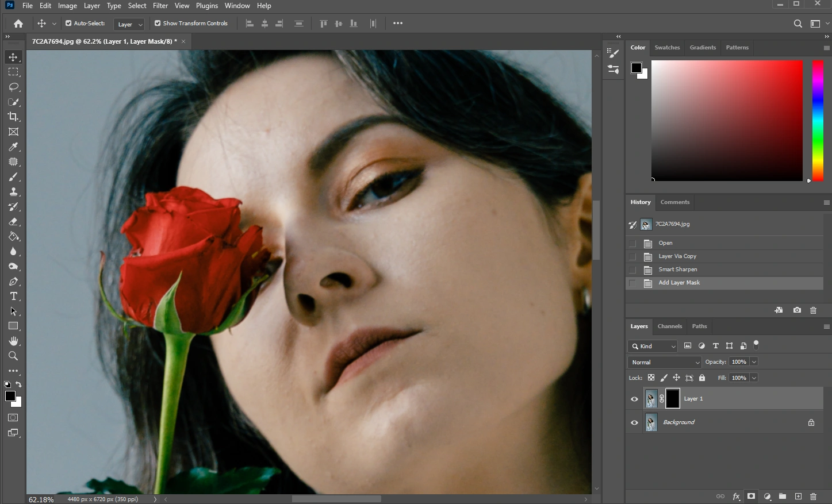Screen dimensions: 832x504
Task: Toggle history brush source for Smart Sharpen
Action: 632,270
